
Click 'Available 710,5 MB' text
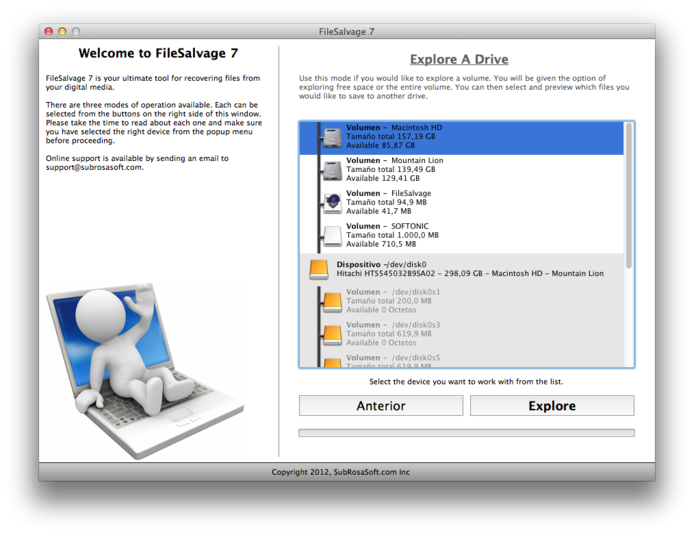pos(381,244)
